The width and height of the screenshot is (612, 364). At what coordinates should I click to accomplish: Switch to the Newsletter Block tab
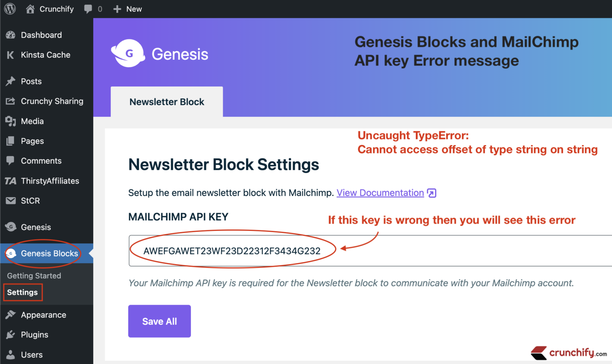167,102
